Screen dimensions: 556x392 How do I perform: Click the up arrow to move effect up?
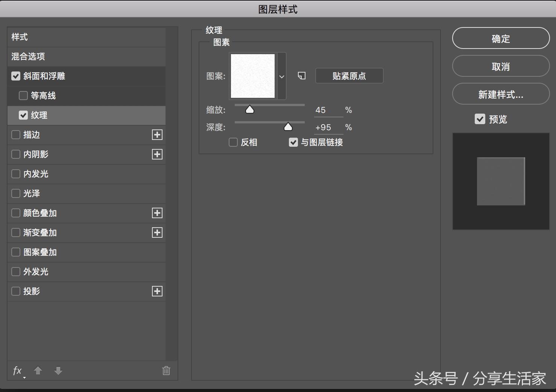point(38,371)
